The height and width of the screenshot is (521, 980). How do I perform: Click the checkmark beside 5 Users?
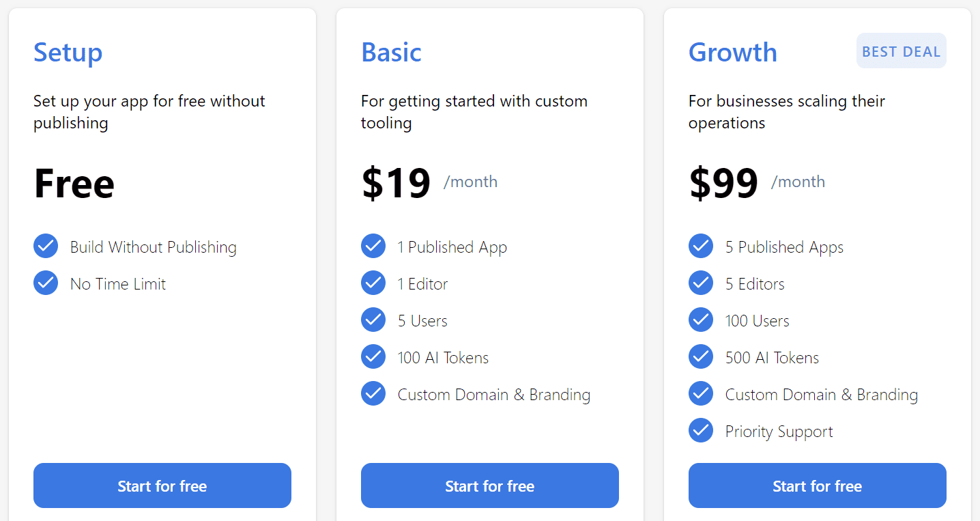[373, 320]
